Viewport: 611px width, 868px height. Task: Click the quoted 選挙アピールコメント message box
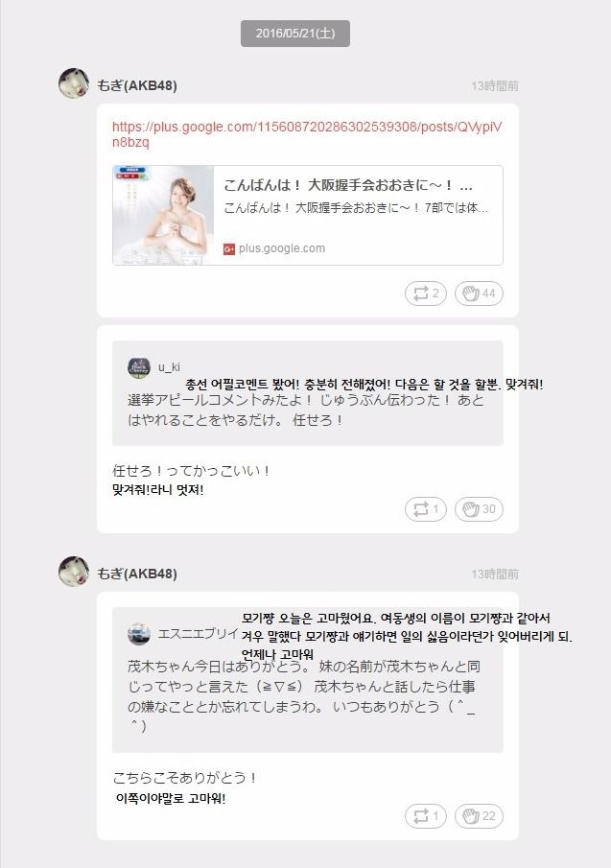coord(308,393)
